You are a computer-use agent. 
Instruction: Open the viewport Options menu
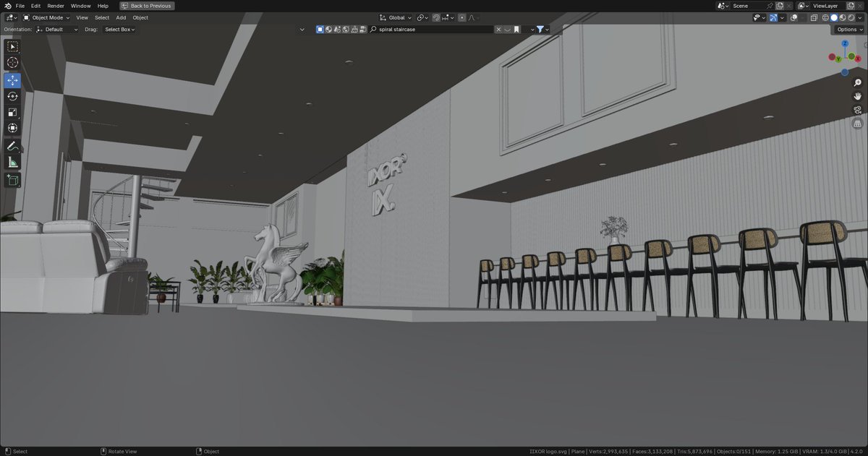pos(847,30)
